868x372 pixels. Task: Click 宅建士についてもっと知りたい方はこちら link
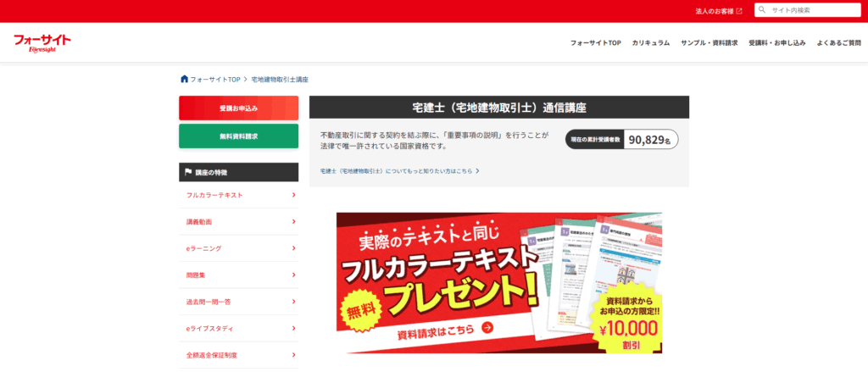coord(397,172)
